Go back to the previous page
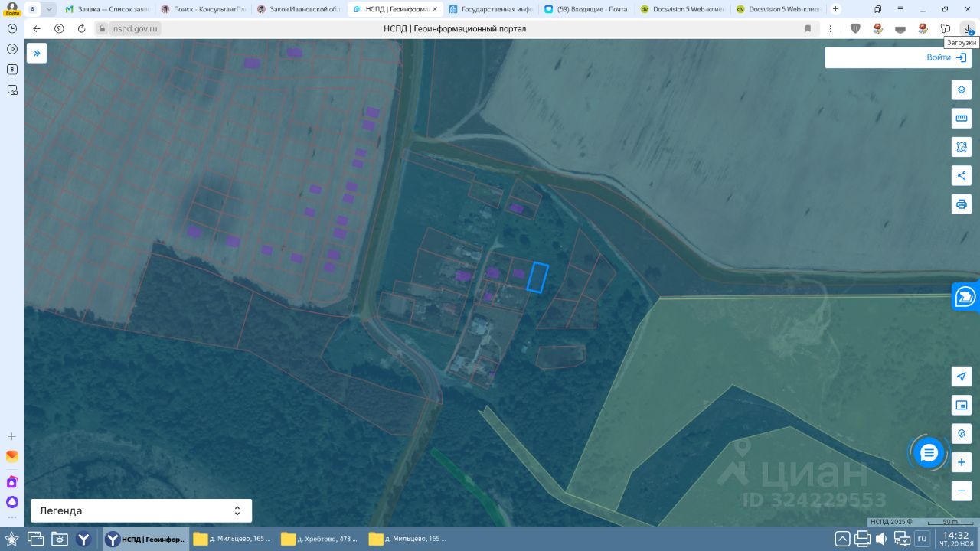Image resolution: width=980 pixels, height=551 pixels. pyautogui.click(x=37, y=28)
